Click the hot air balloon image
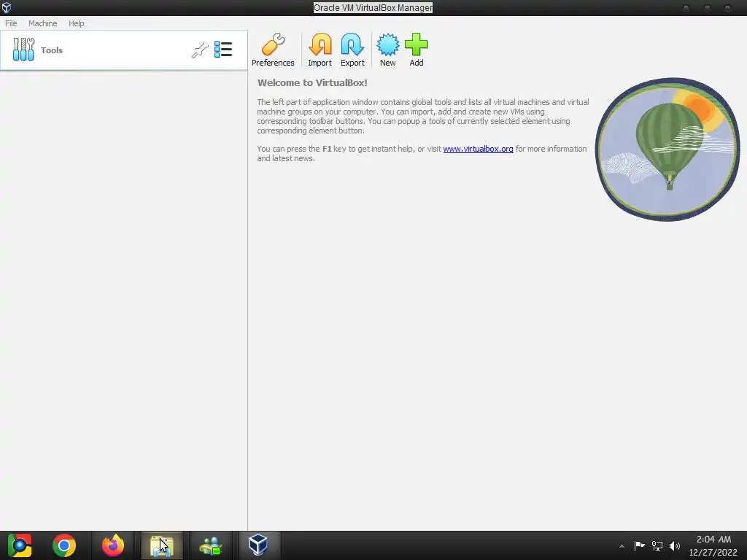 [667, 149]
